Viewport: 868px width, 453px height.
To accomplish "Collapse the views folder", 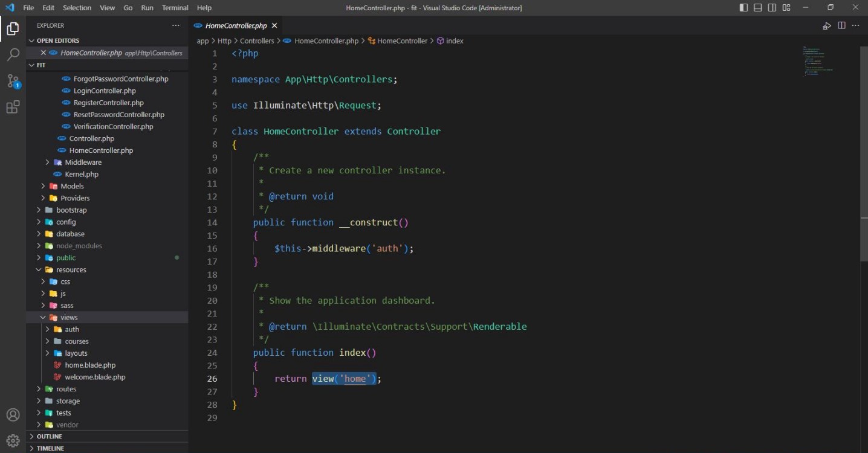I will coord(68,317).
